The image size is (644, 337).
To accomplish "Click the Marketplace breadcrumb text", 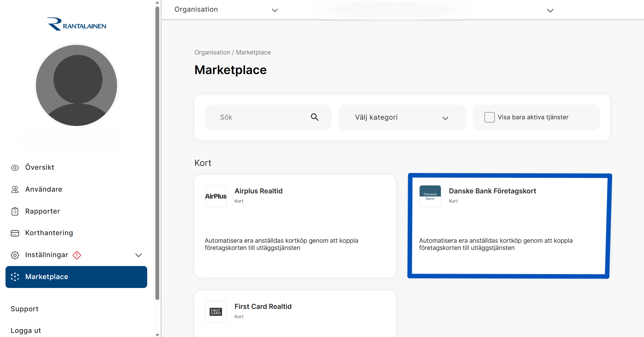I will tap(253, 52).
